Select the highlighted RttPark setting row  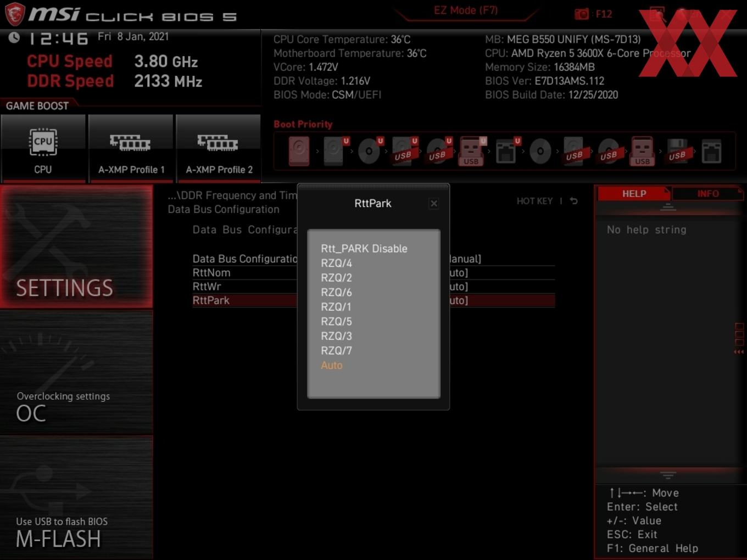coord(374,300)
